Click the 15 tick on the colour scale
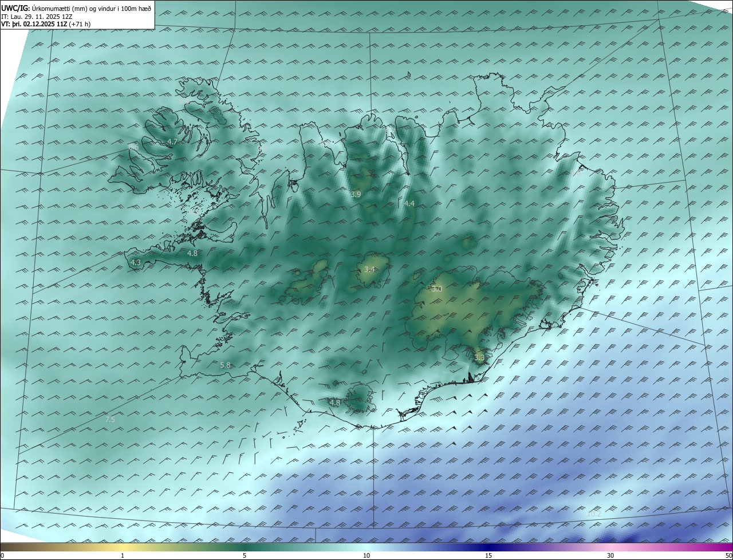This screenshot has width=733, height=560. click(x=488, y=555)
